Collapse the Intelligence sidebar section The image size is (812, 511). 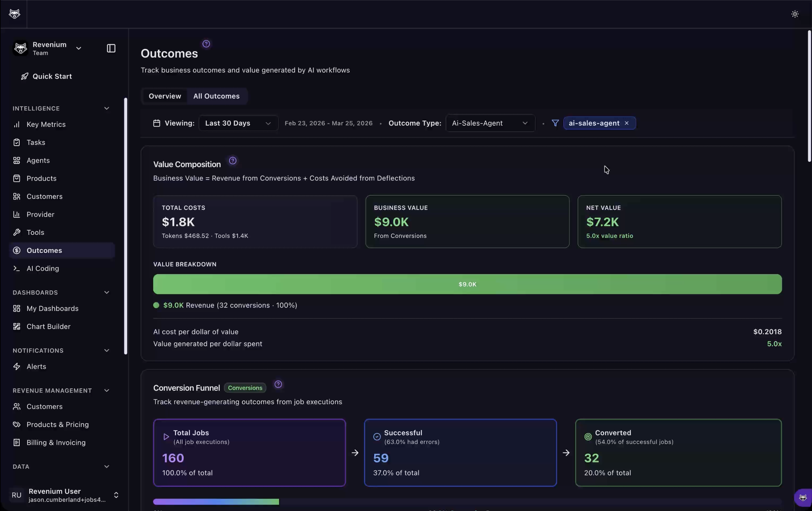click(x=107, y=108)
